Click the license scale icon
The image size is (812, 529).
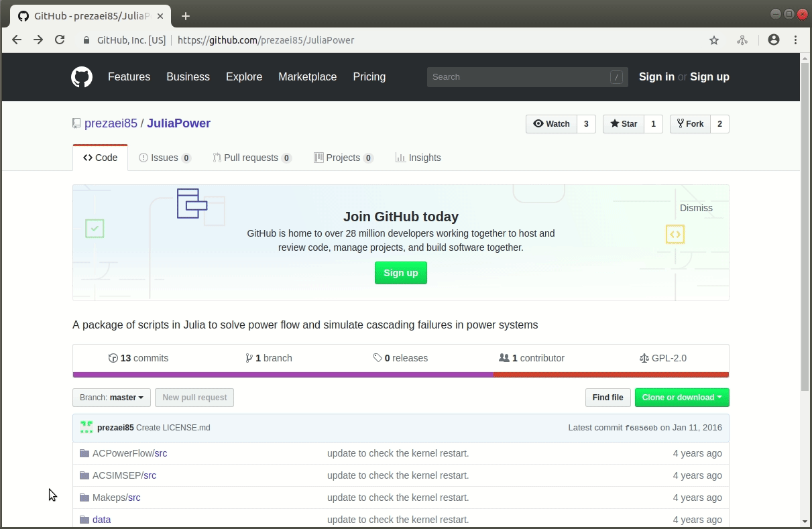pos(644,358)
